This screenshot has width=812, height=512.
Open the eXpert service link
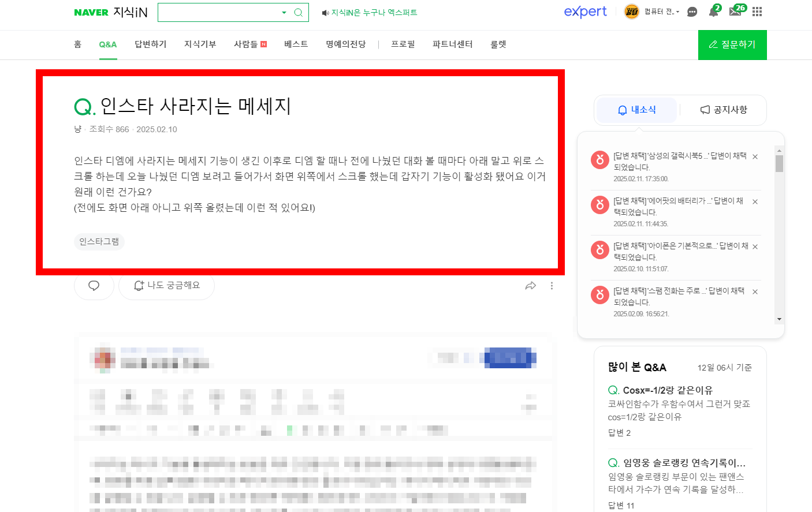585,12
